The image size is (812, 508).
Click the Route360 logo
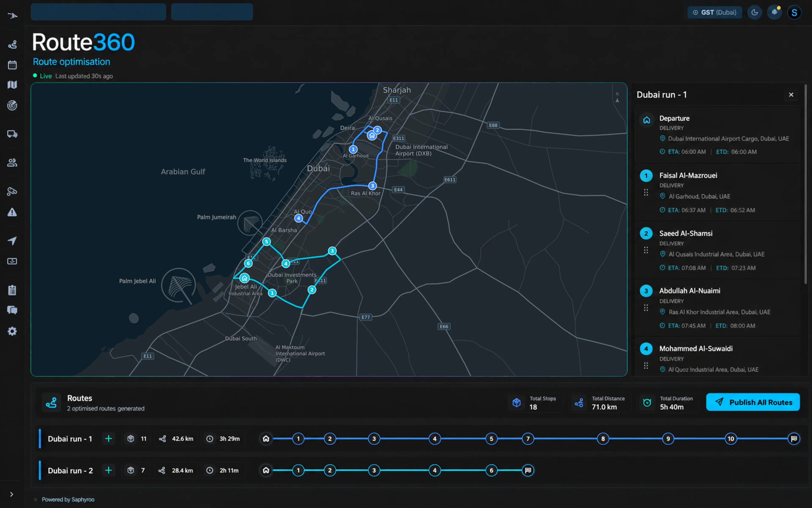[83, 42]
